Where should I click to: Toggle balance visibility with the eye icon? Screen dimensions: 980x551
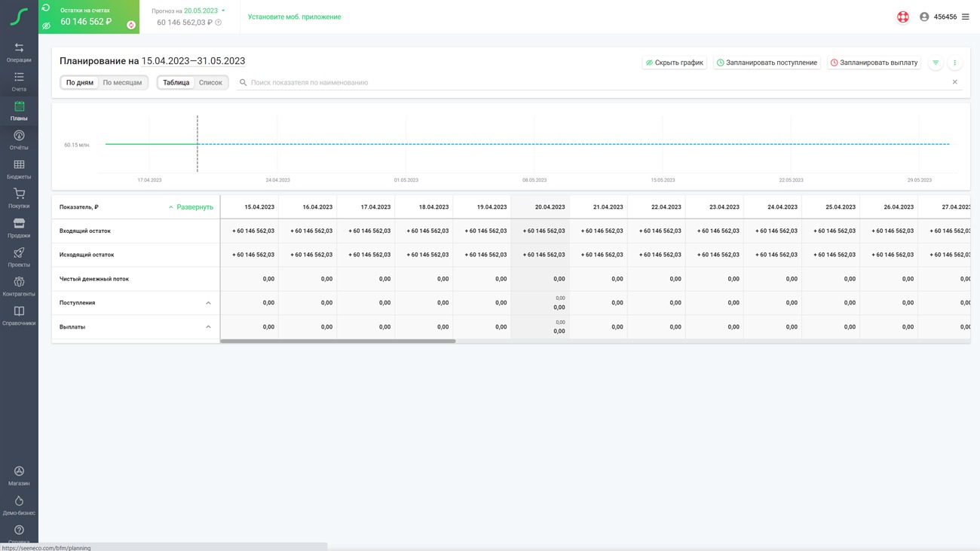(x=46, y=26)
